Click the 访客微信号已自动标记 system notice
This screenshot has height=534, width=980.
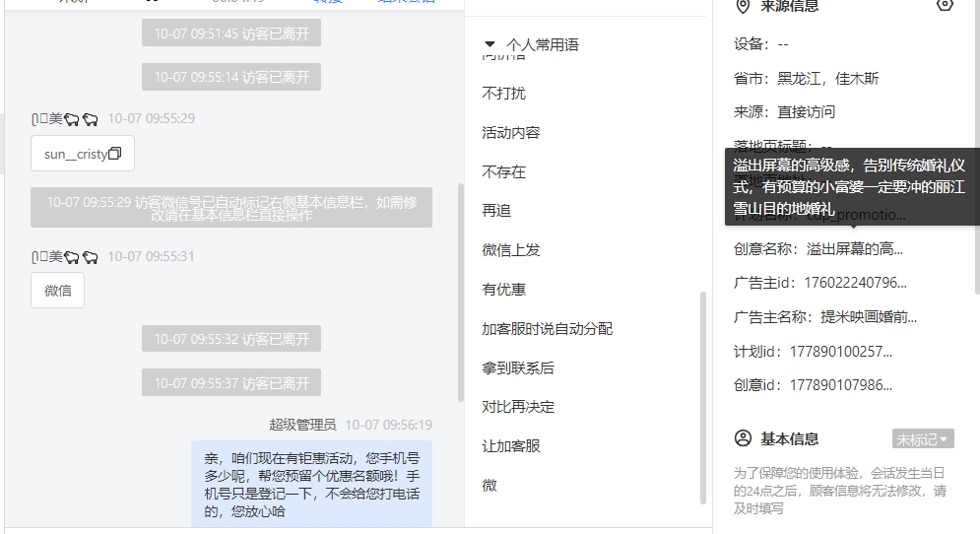231,208
